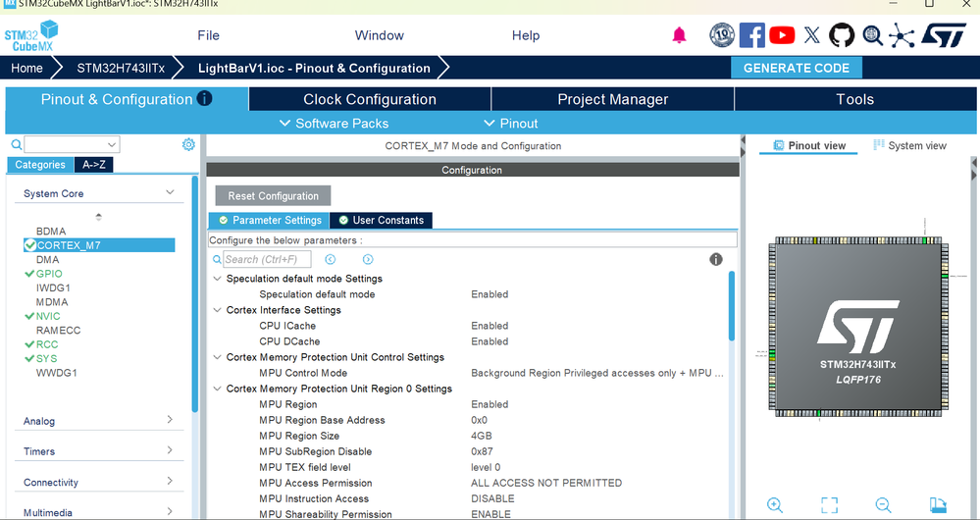Select RCC in System Core list
Image resolution: width=980 pixels, height=520 pixels.
pyautogui.click(x=47, y=344)
